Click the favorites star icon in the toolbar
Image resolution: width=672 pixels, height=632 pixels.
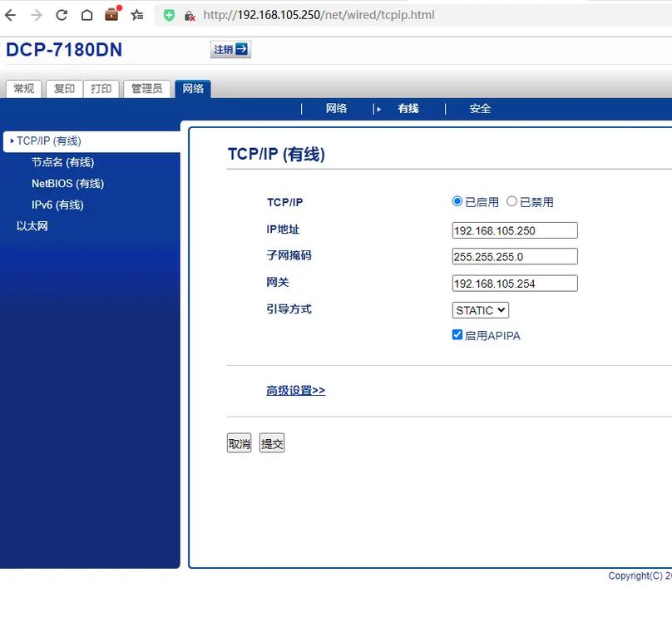click(138, 14)
